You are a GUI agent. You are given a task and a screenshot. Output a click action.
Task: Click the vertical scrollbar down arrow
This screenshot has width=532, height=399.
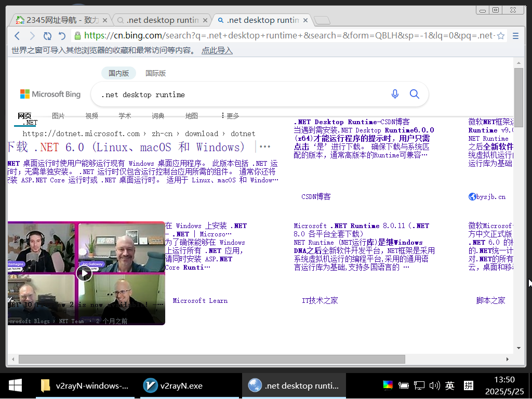518,348
